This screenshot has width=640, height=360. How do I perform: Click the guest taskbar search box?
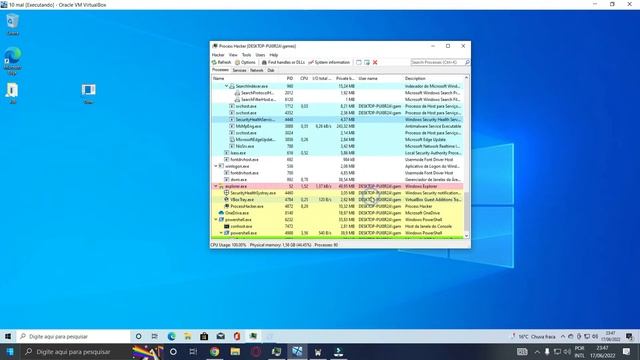tap(73, 336)
